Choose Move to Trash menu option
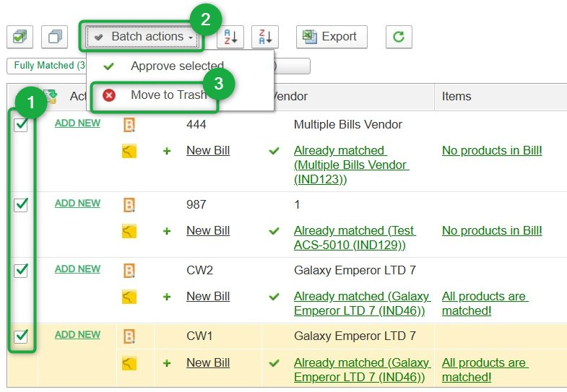 (x=168, y=95)
